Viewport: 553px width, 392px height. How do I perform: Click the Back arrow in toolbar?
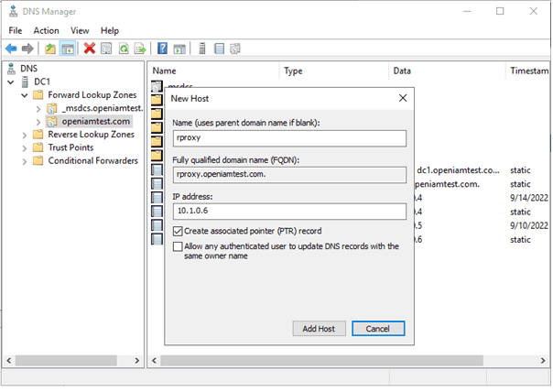pyautogui.click(x=12, y=49)
